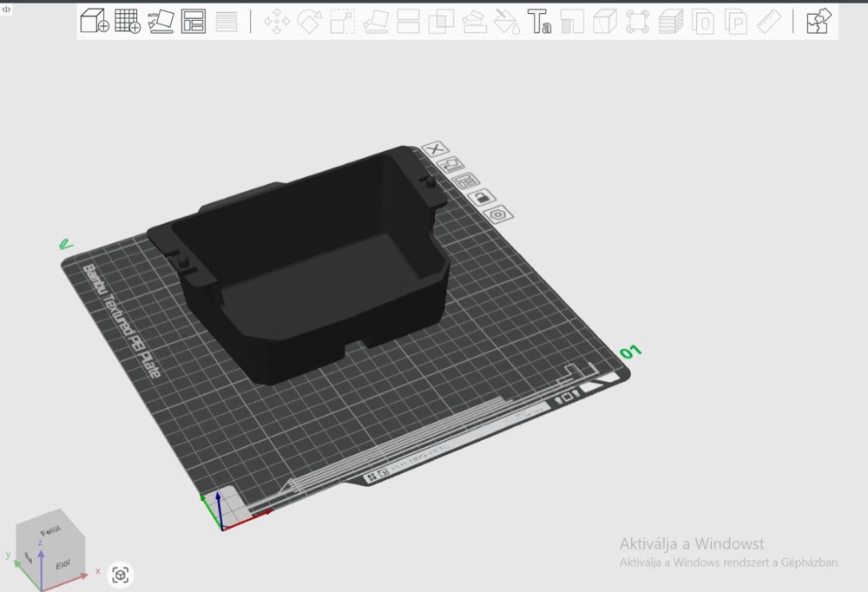
Task: Toggle the plate lock icon
Action: [x=481, y=196]
